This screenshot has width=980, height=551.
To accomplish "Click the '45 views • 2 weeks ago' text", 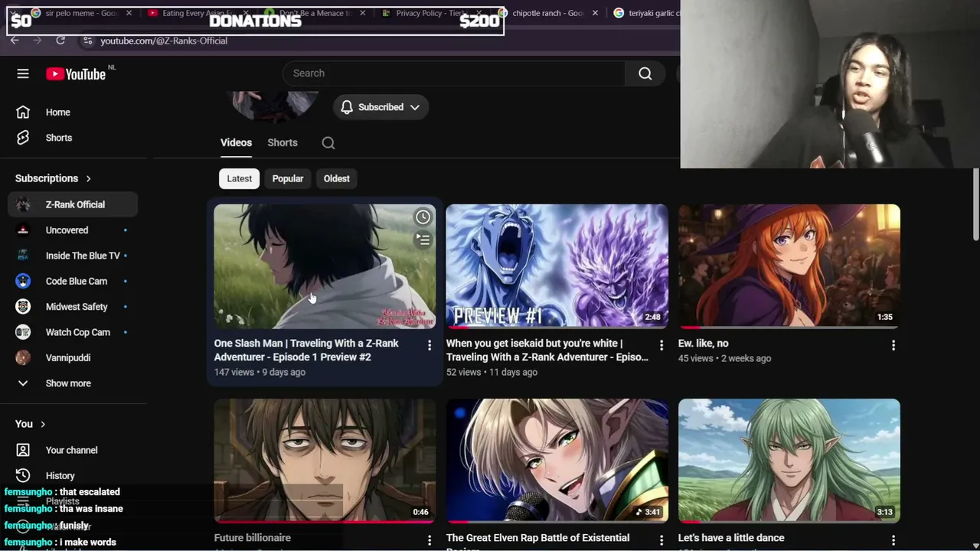I will (724, 358).
